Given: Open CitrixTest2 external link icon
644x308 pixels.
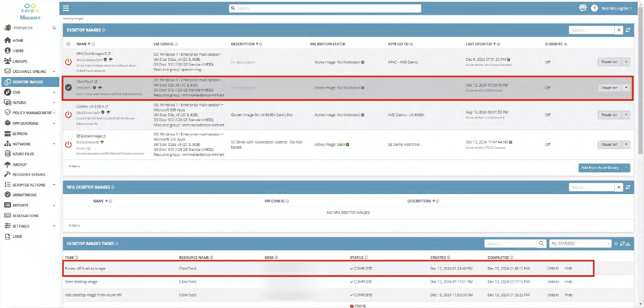Looking at the screenshot, I should tap(96, 82).
